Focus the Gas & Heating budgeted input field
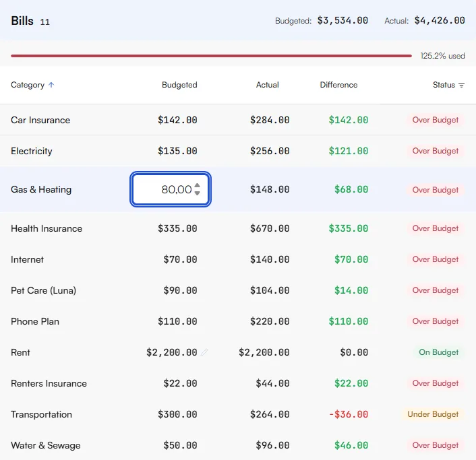Image resolution: width=476 pixels, height=460 pixels. click(x=171, y=189)
